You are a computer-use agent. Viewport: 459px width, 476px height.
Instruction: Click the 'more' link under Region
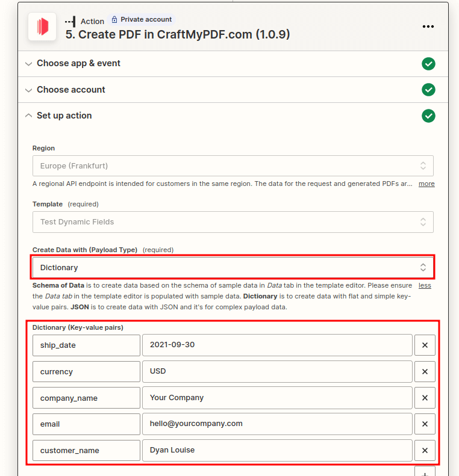426,184
